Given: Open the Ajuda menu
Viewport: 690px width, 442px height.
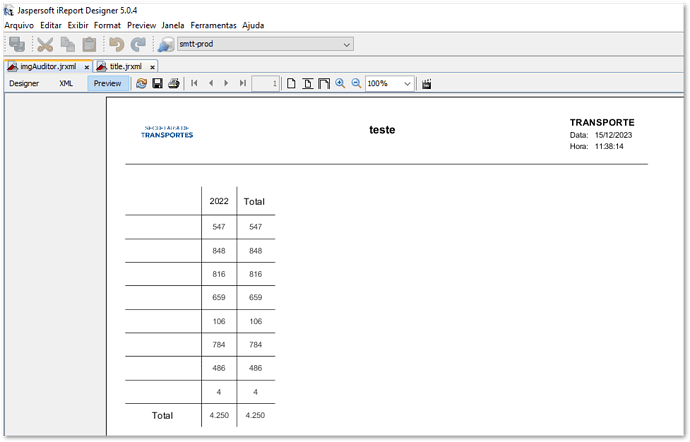Looking at the screenshot, I should coord(253,26).
